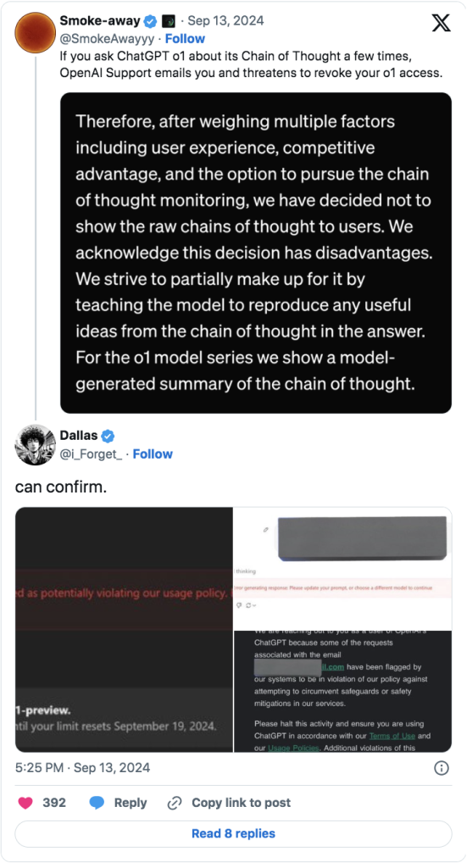Open the usage policy screenshot on left
467x868 pixels.
(124, 630)
